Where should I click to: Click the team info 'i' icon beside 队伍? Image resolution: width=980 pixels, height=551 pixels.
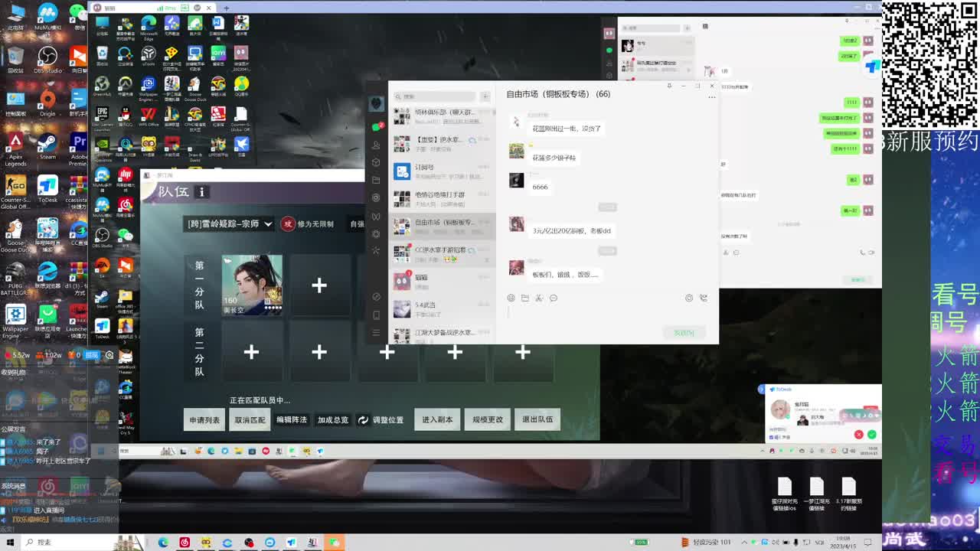pyautogui.click(x=201, y=192)
